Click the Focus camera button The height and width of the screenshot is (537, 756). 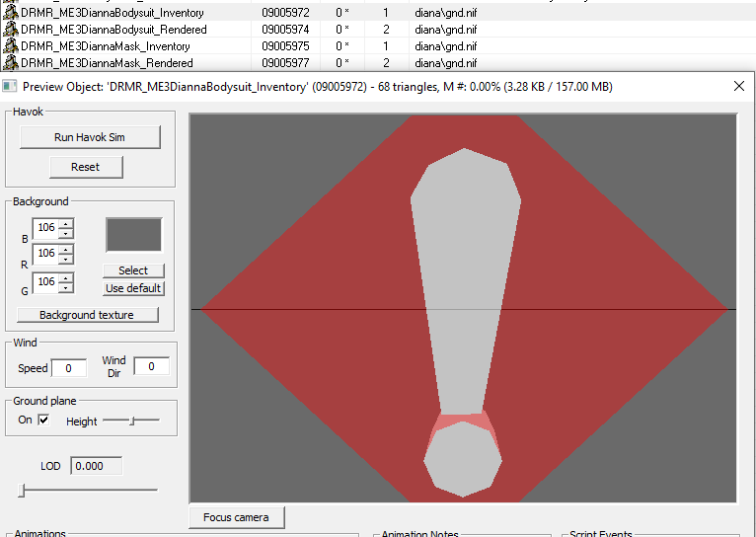[x=236, y=517]
